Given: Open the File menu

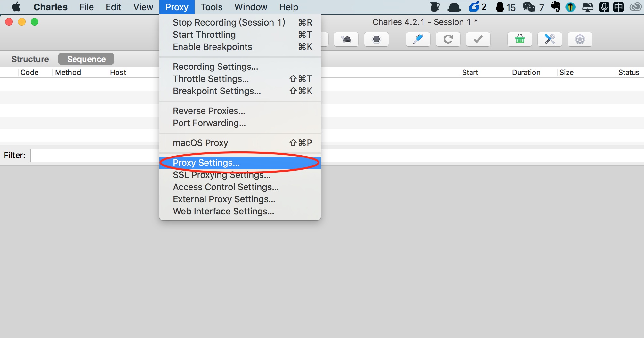Looking at the screenshot, I should [86, 7].
